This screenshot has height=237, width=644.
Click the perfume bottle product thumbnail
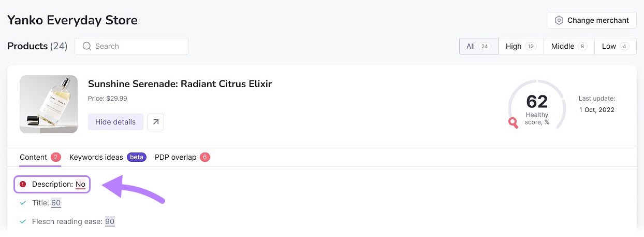49,104
